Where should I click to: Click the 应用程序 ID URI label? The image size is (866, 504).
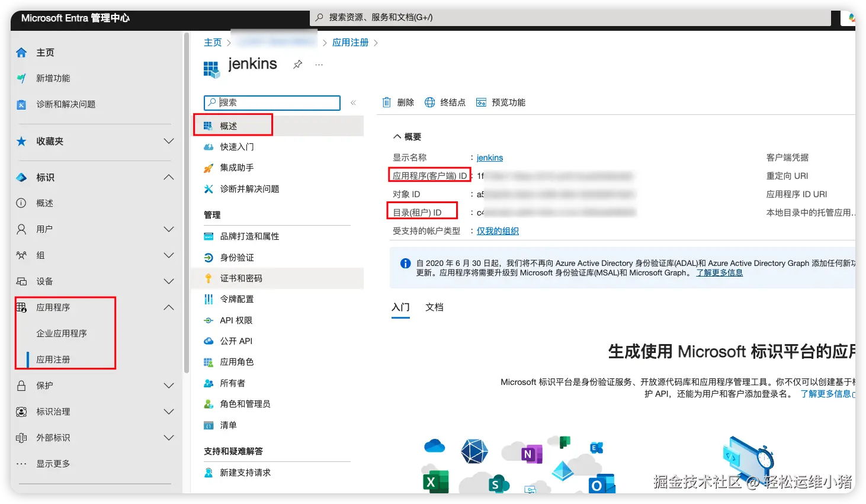[x=797, y=194]
